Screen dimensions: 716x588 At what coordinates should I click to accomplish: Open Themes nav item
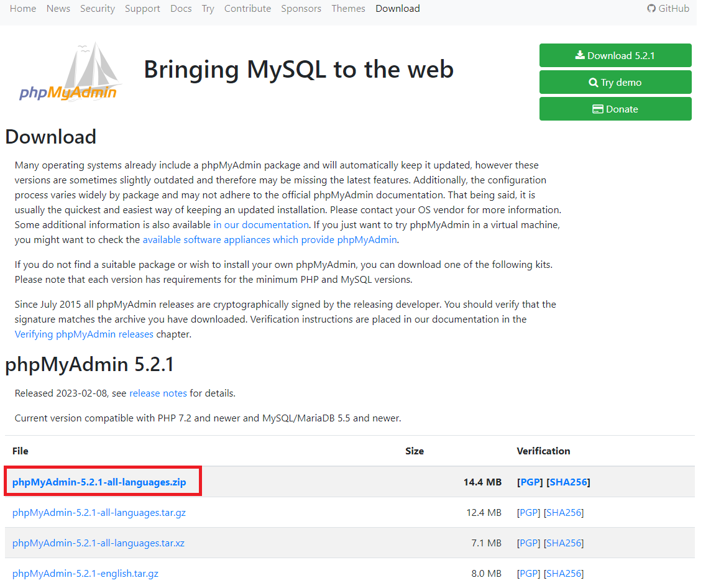pyautogui.click(x=348, y=8)
